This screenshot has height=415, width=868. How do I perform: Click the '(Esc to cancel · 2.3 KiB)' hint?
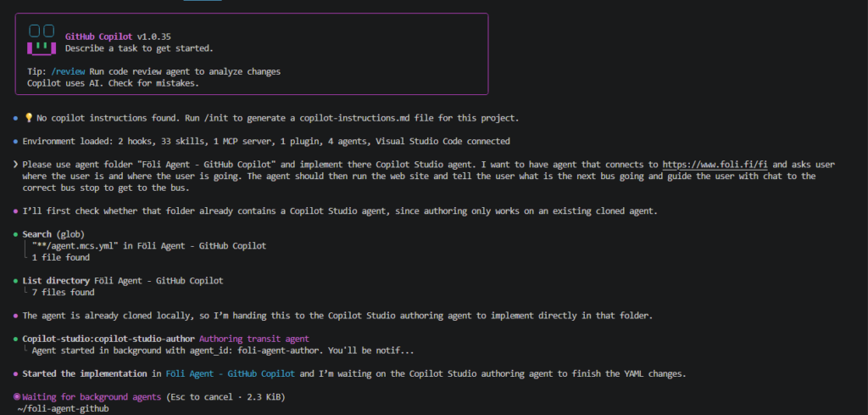(225, 396)
